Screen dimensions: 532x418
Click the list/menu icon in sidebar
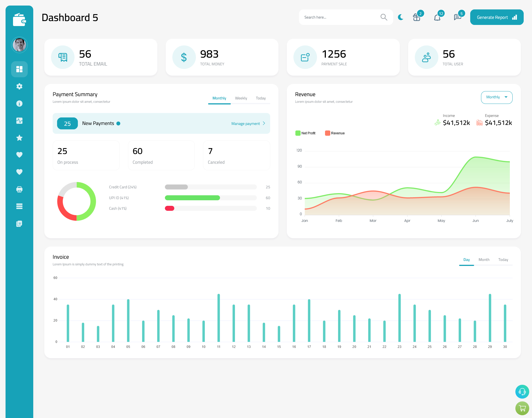[19, 206]
